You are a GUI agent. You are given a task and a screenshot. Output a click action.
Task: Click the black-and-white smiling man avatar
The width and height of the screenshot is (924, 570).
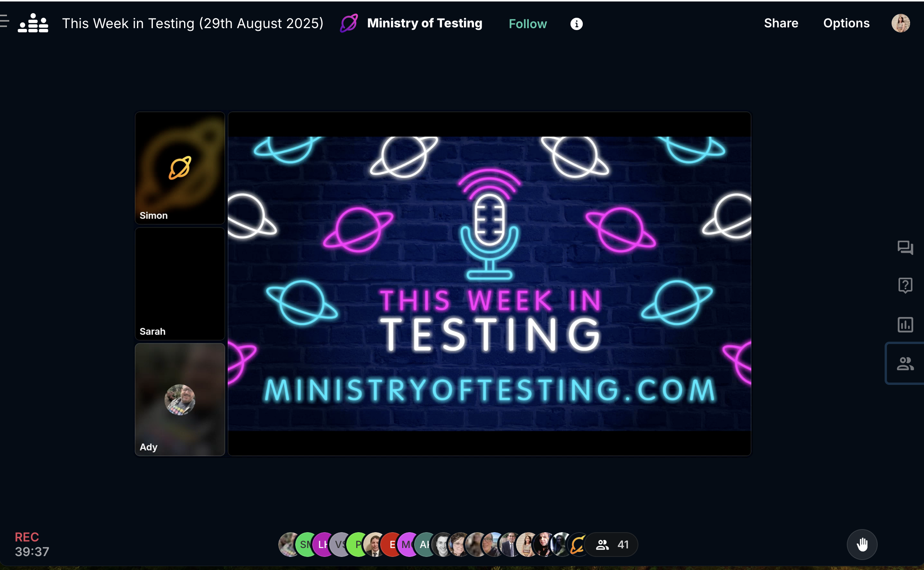(441, 545)
